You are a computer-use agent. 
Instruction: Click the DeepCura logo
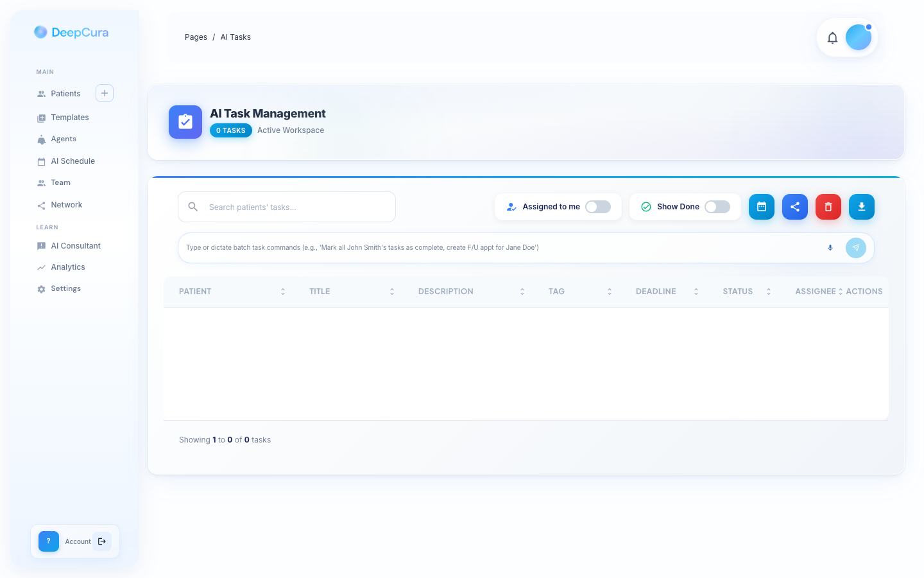coord(71,32)
